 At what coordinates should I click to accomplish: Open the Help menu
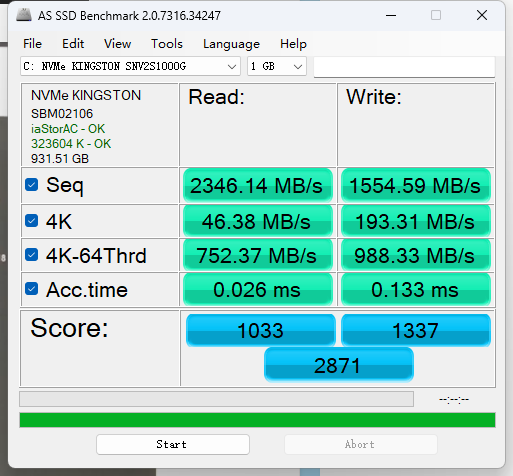293,44
